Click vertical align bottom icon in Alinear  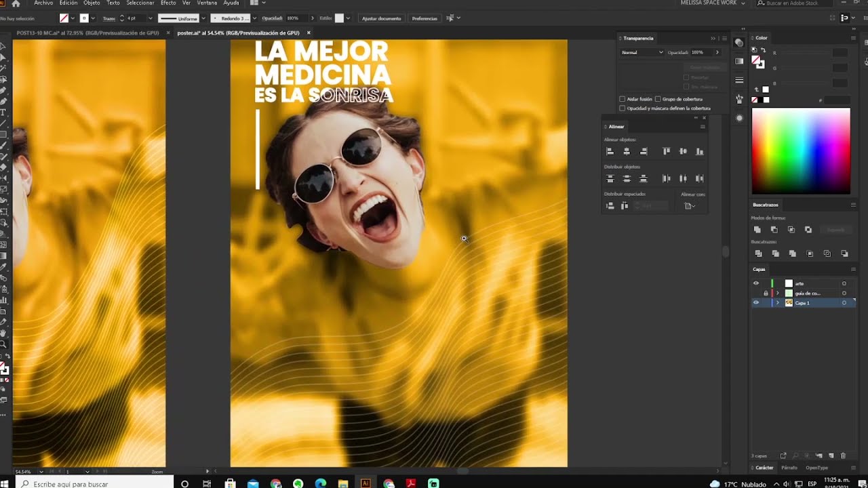pos(700,152)
